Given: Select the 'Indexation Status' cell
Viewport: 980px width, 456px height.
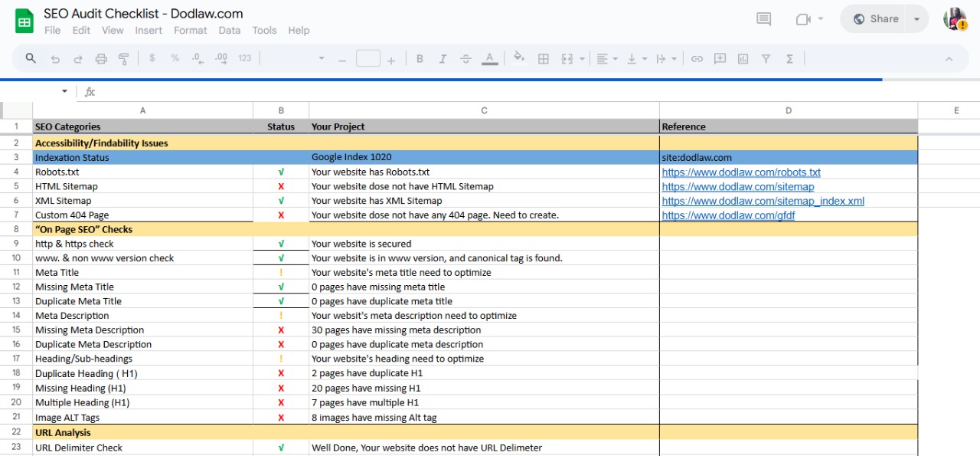Looking at the screenshot, I should 142,157.
